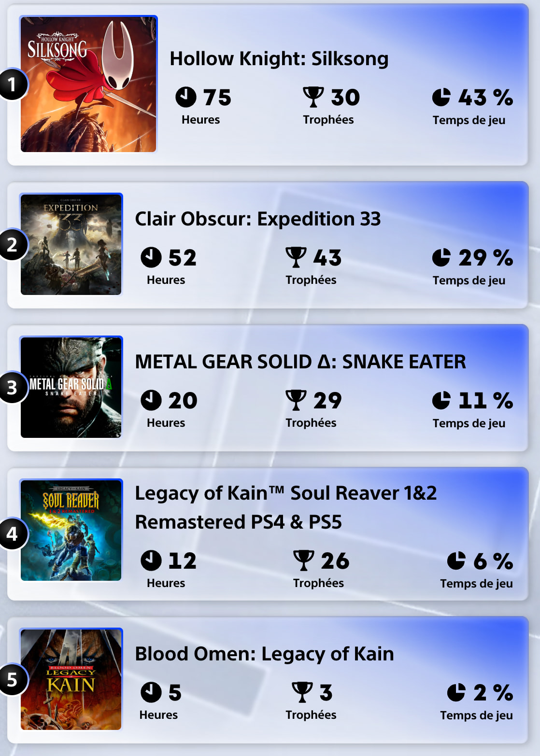540x756 pixels.
Task: Click the clock icon beside 75 Heures
Action: [186, 97]
